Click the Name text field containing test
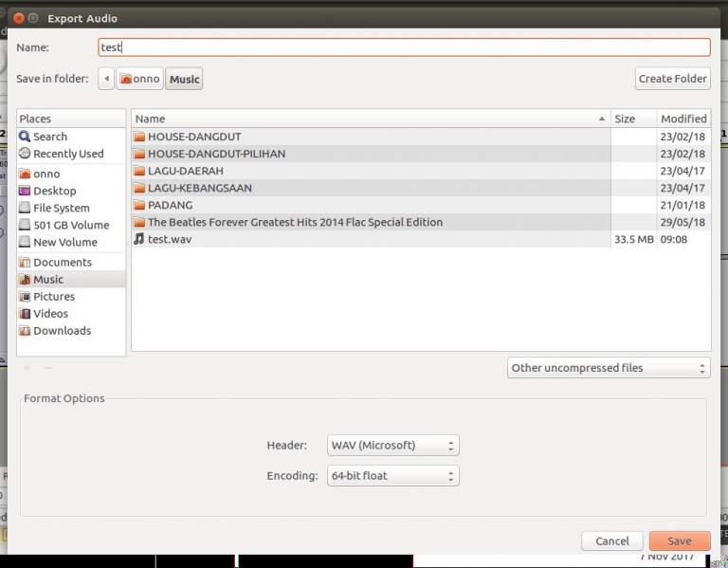 [x=403, y=47]
